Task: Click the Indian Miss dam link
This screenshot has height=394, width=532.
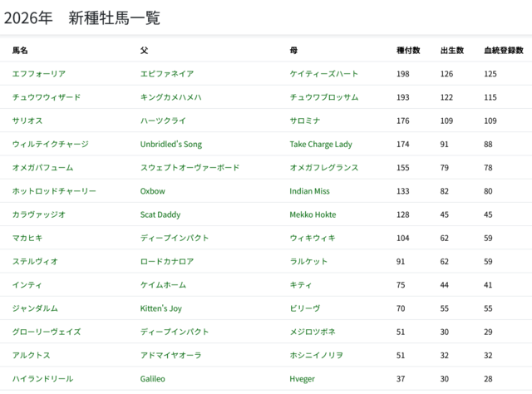Action: [x=309, y=190]
